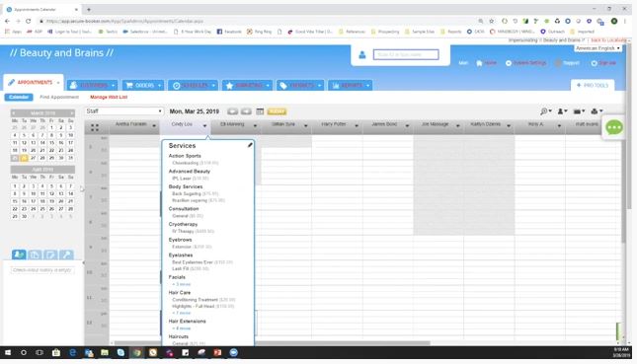Image resolution: width=637 pixels, height=364 pixels.
Task: Click the pencil edit icon in Services popup
Action: 250,145
